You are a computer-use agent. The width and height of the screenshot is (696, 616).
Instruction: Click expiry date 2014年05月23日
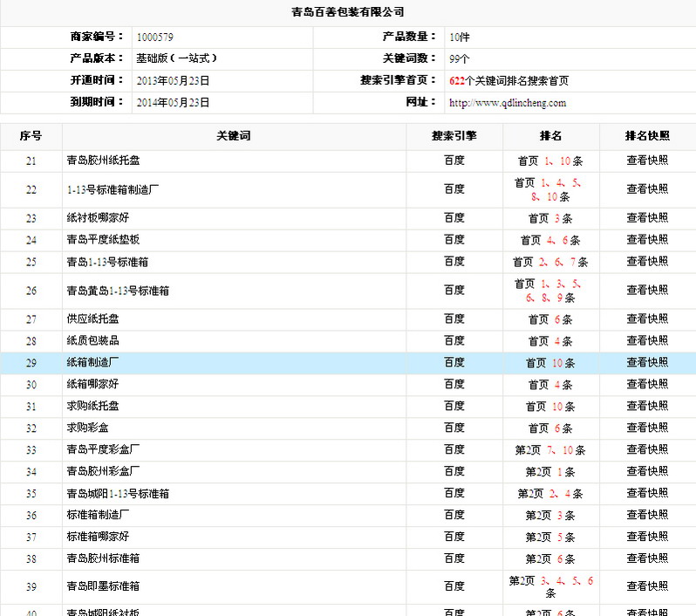(173, 103)
